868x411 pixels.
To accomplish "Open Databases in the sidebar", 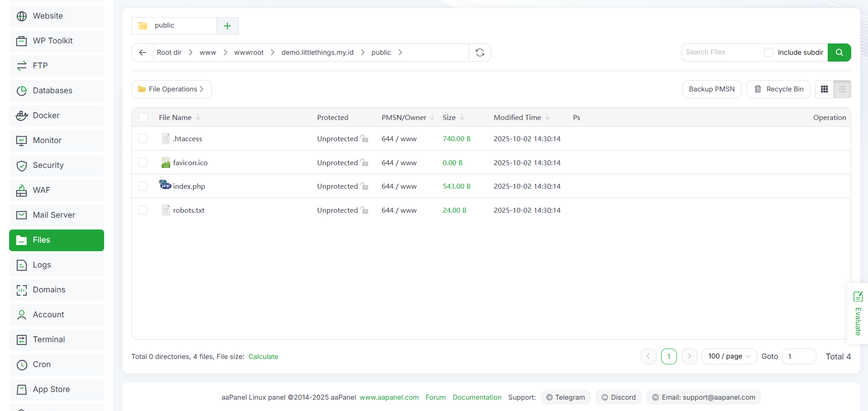I will coord(57,91).
